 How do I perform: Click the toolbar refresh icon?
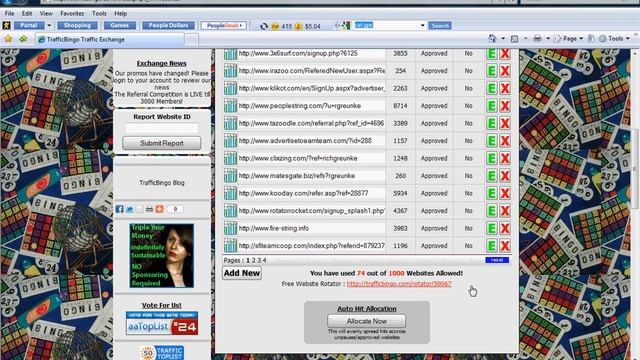point(264,26)
